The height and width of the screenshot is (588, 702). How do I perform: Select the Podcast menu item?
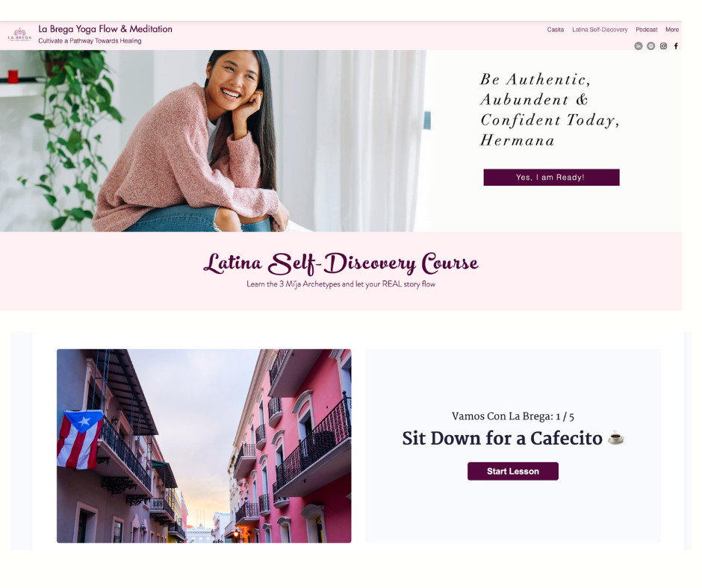pyautogui.click(x=647, y=30)
